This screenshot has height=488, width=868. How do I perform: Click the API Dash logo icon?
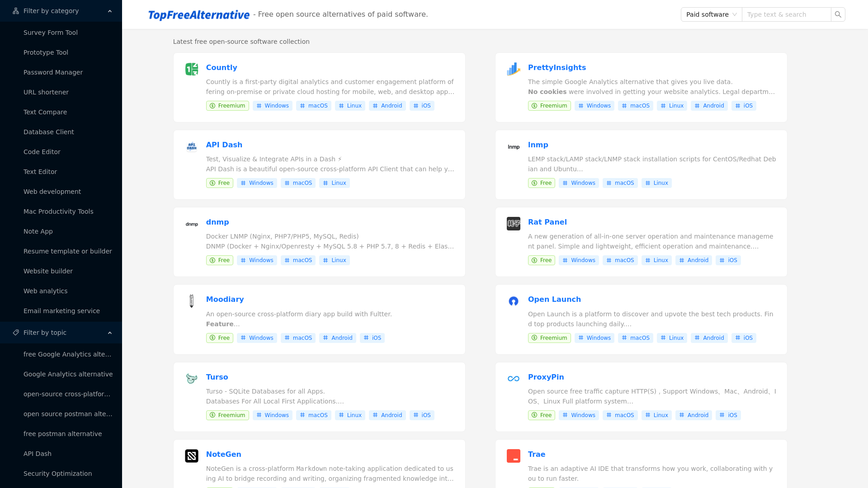pos(192,146)
